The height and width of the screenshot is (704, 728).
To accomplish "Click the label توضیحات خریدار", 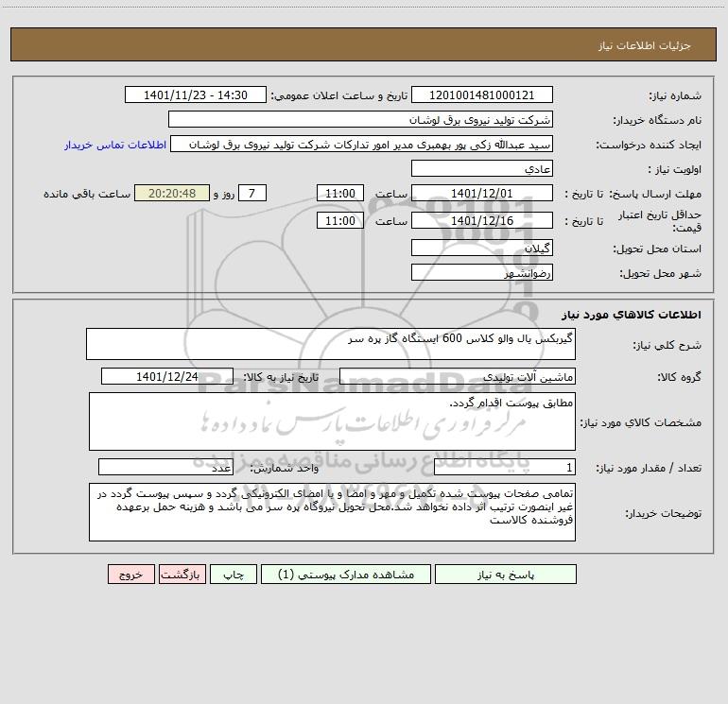I will click(663, 513).
